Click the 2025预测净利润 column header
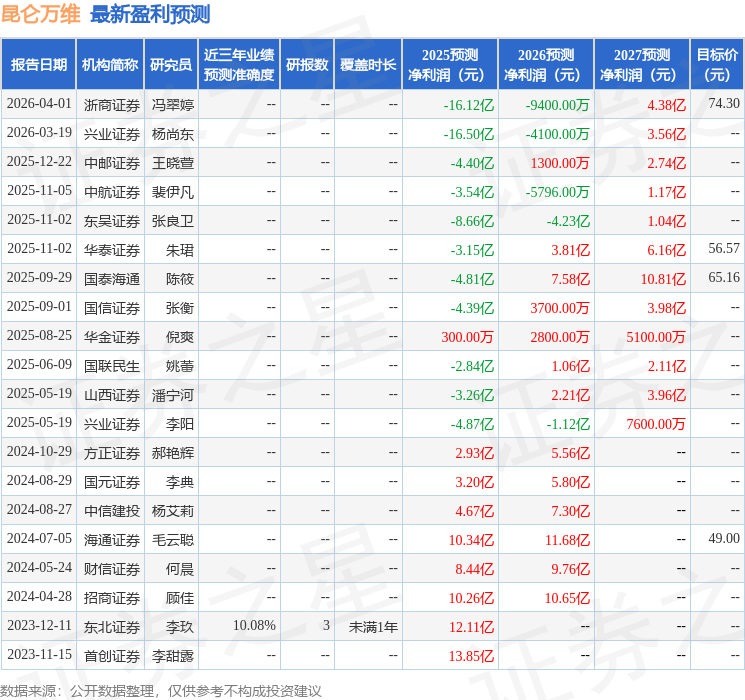Viewport: 745px width, 700px height. (450, 64)
